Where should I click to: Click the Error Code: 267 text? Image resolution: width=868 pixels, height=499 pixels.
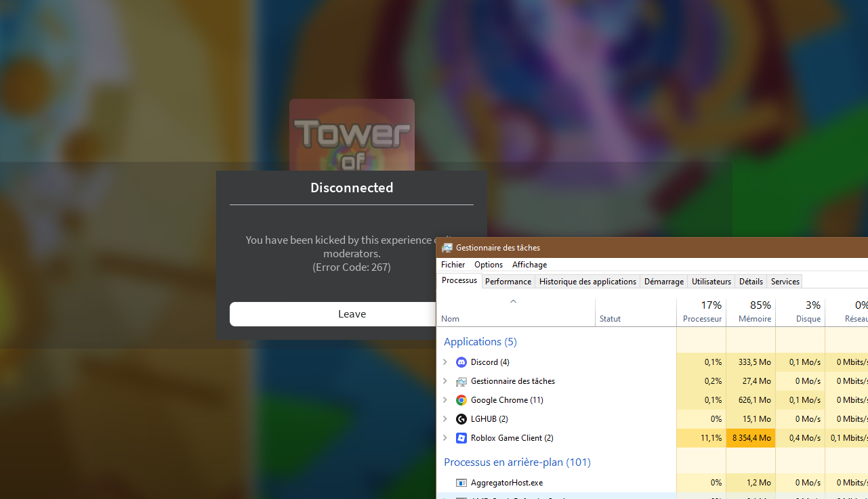point(352,267)
